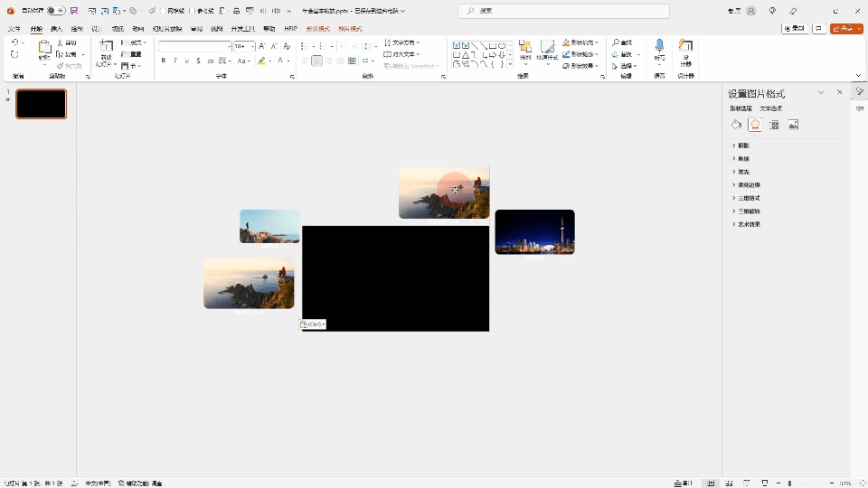Switch to the 切换 (Transitions) ribbon tab

(118, 29)
